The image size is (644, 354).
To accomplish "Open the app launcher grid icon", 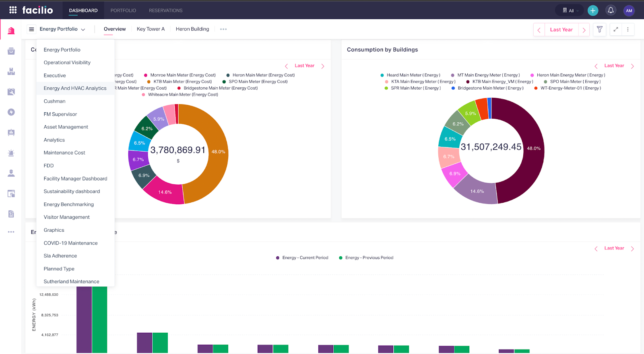I will click(x=13, y=10).
